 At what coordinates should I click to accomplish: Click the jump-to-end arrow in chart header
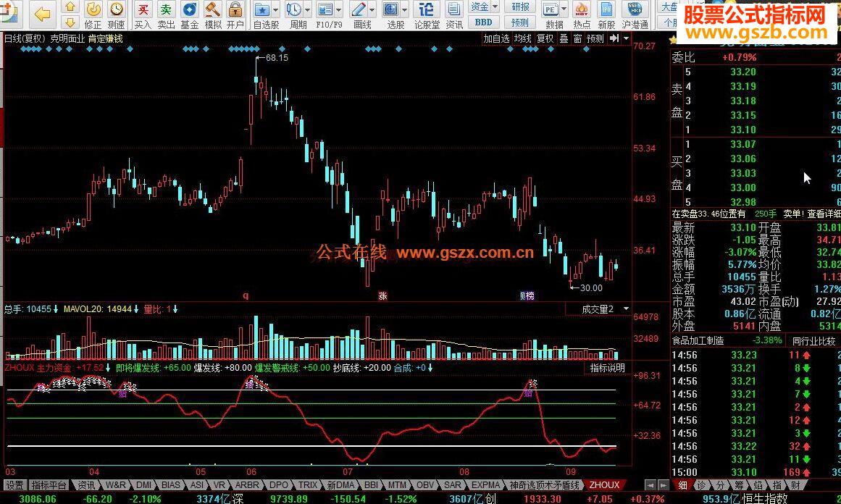[615, 38]
